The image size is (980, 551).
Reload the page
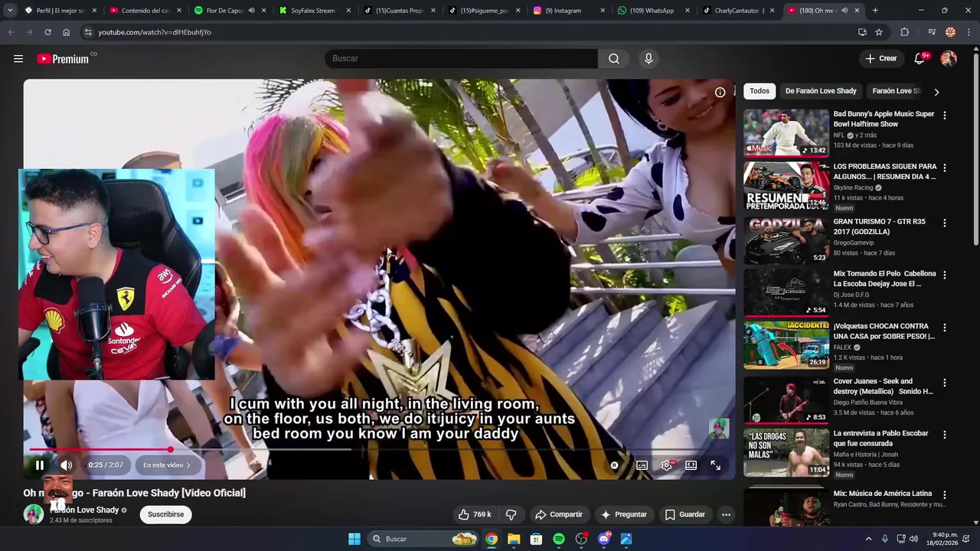47,32
